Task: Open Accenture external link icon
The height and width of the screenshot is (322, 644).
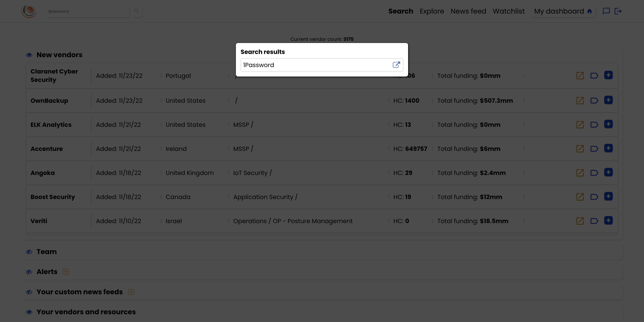Action: pos(580,149)
